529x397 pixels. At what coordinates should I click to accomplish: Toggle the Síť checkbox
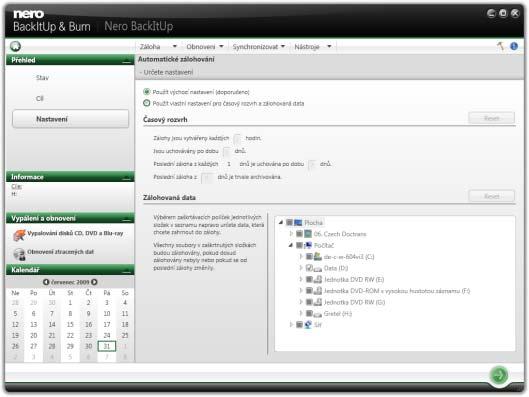(299, 325)
